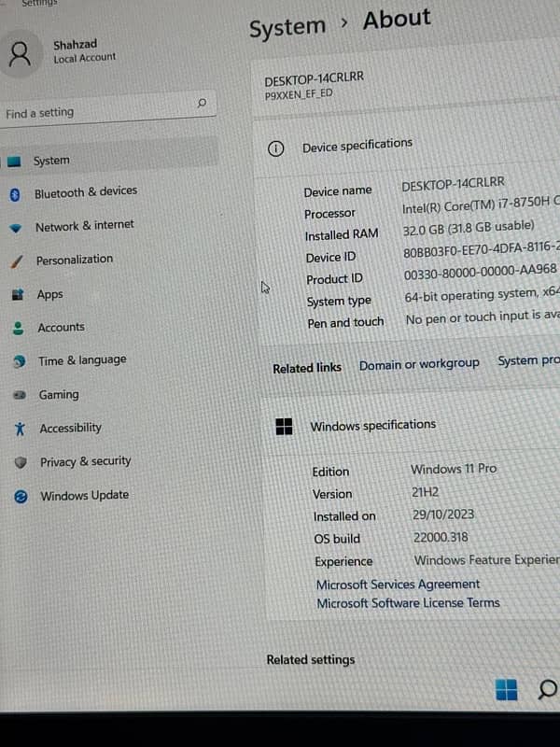This screenshot has width=560, height=747.
Task: Click the Windows Feature Experience text
Action: [x=486, y=559]
